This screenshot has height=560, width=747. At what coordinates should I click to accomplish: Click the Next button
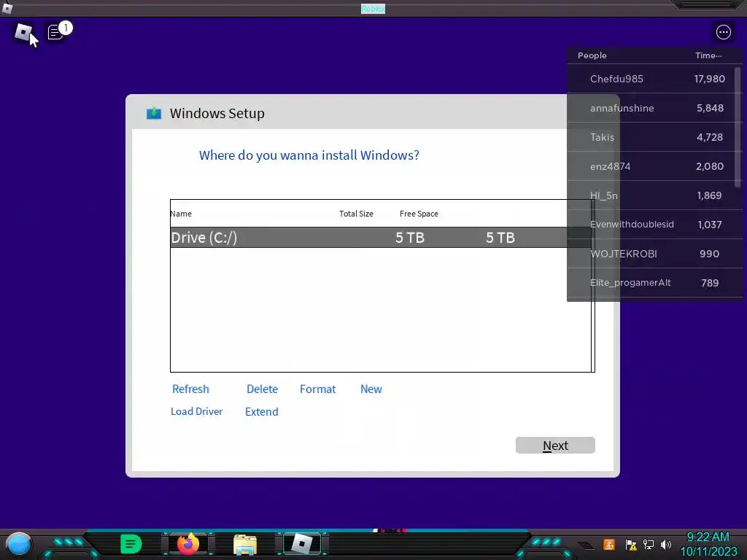point(555,446)
